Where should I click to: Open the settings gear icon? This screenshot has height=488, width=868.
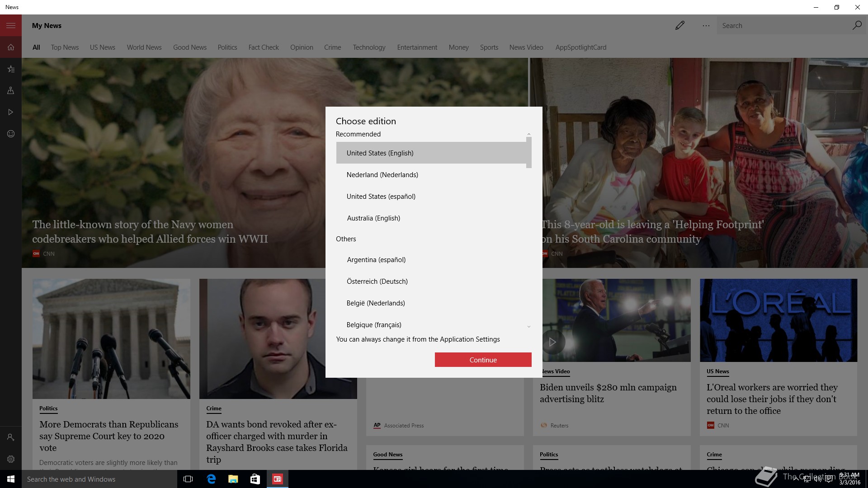(11, 459)
